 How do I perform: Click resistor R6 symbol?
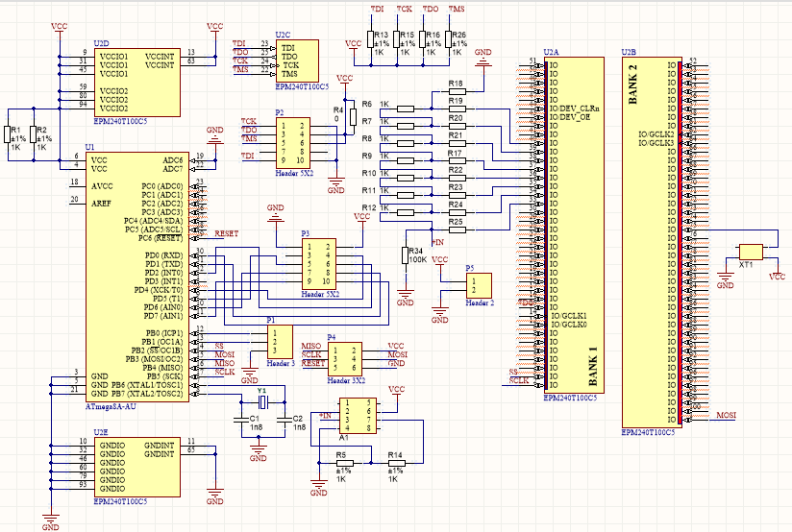click(x=406, y=109)
